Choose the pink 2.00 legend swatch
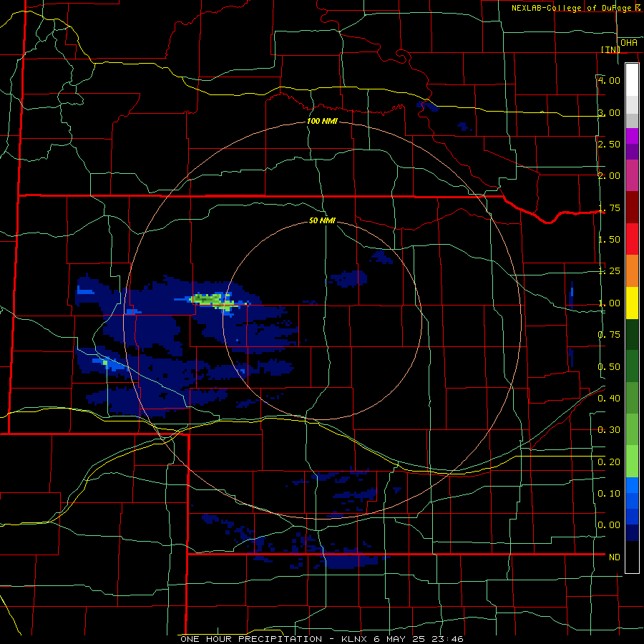 (632, 175)
